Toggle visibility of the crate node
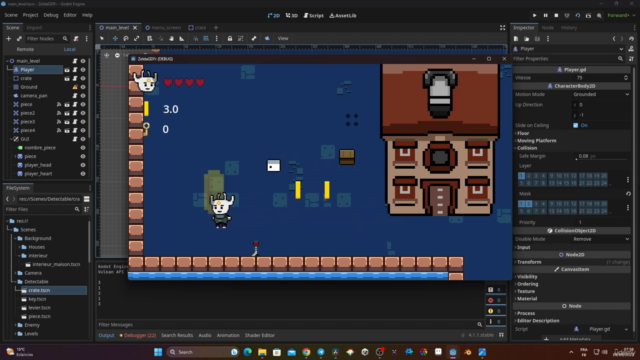The image size is (640, 360). tap(83, 78)
